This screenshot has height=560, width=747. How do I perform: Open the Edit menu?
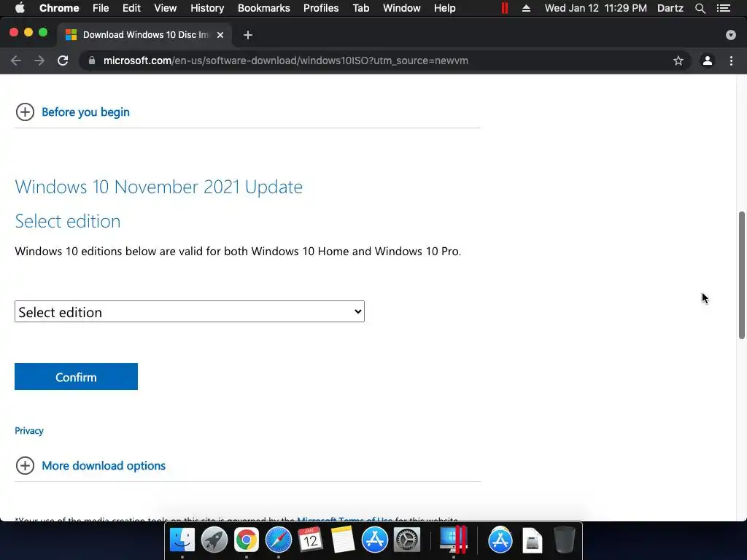click(131, 8)
